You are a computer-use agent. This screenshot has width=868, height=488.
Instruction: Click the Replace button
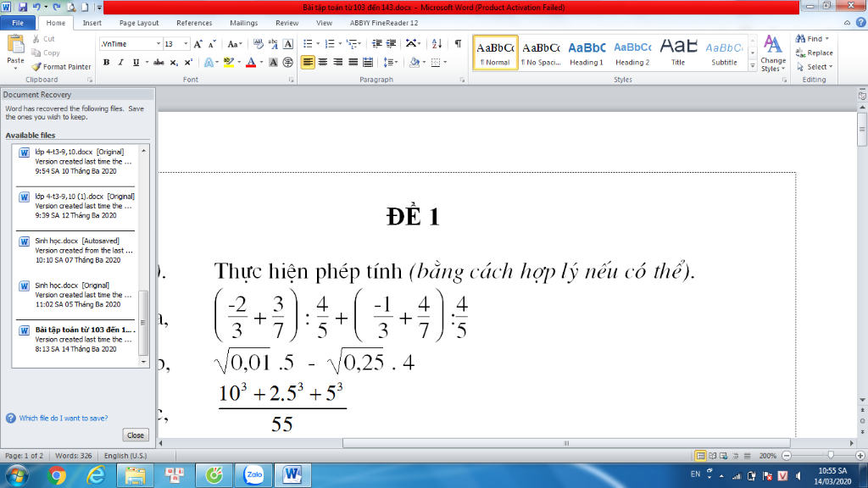coord(815,53)
